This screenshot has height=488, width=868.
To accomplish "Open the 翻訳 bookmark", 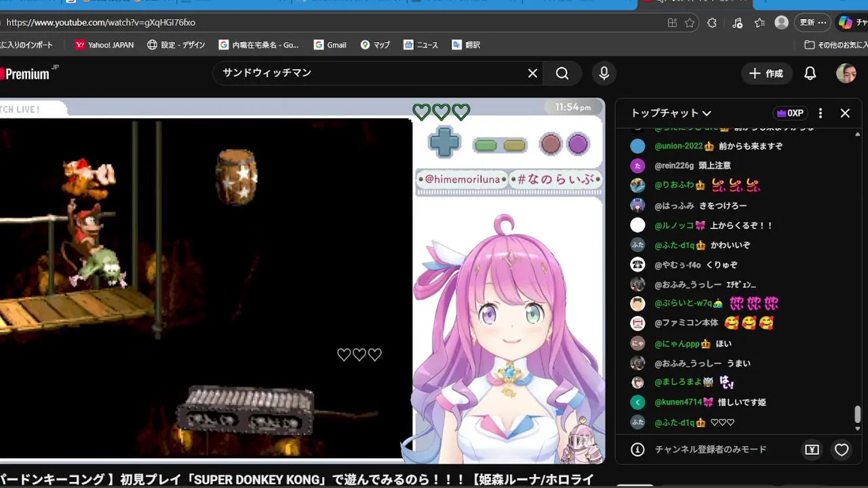I will (x=466, y=45).
